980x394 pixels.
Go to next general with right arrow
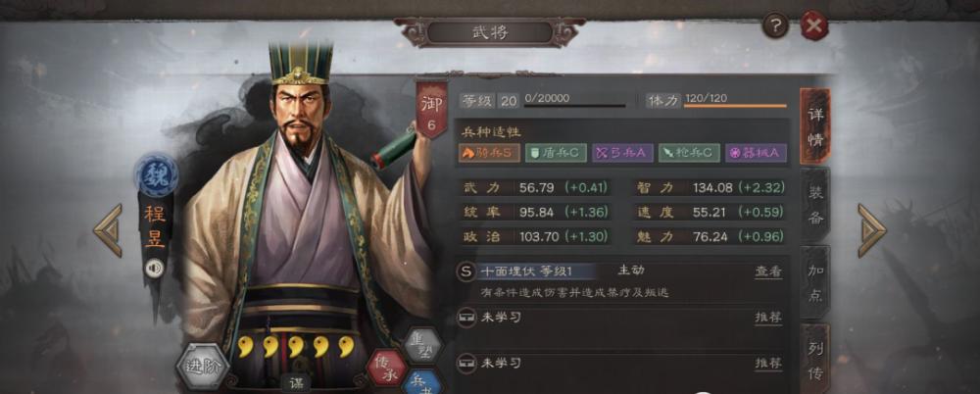click(872, 230)
